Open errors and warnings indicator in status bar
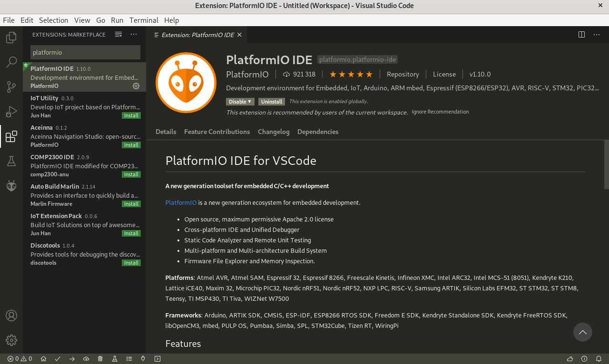This screenshot has height=364, width=609. [20, 359]
